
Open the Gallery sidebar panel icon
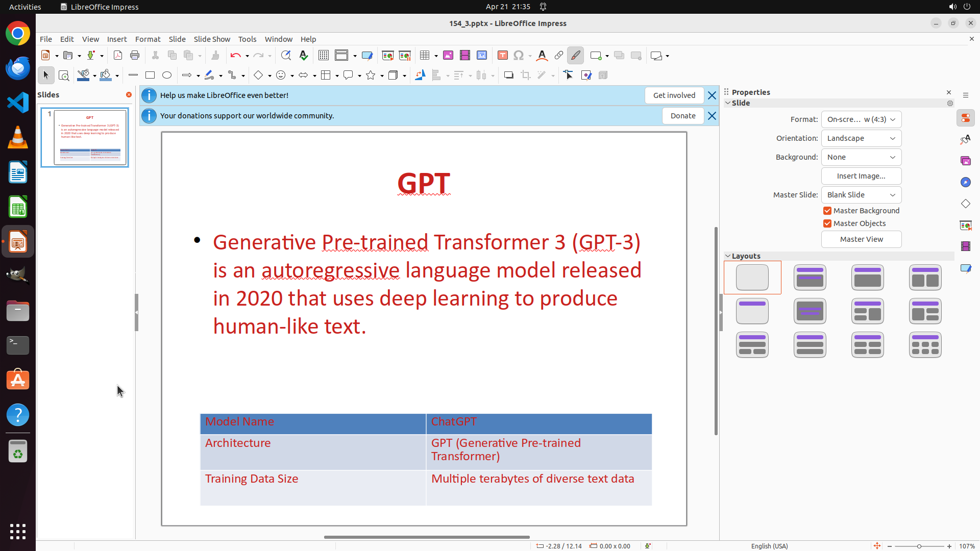coord(965,161)
